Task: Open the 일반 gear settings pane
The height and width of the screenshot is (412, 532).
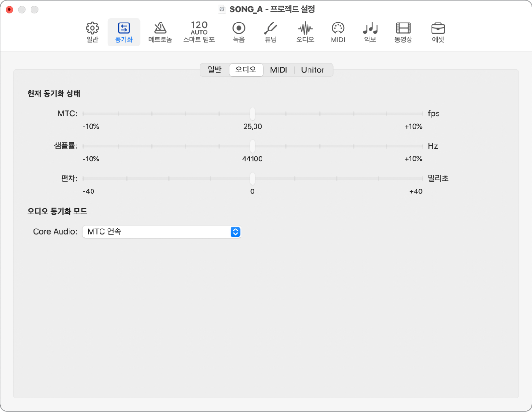Action: [93, 32]
